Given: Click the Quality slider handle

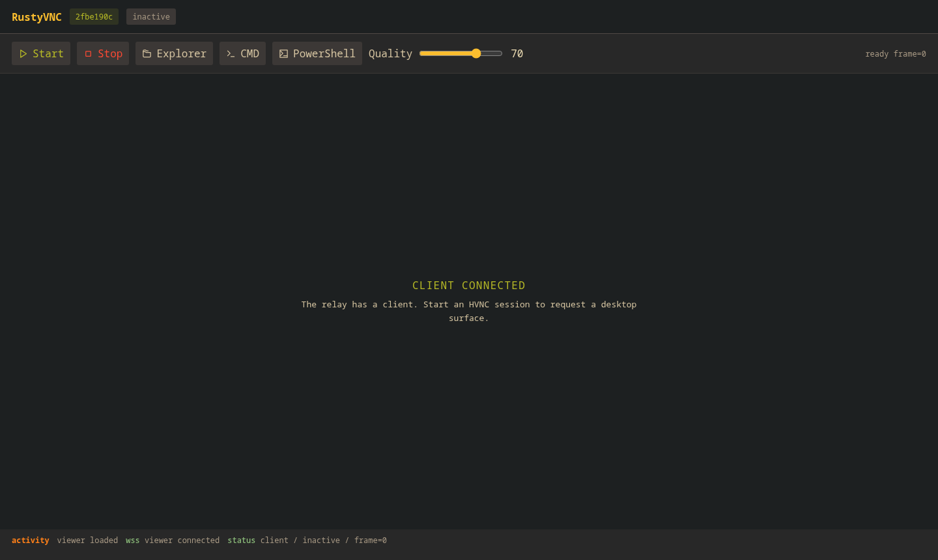Looking at the screenshot, I should (476, 53).
